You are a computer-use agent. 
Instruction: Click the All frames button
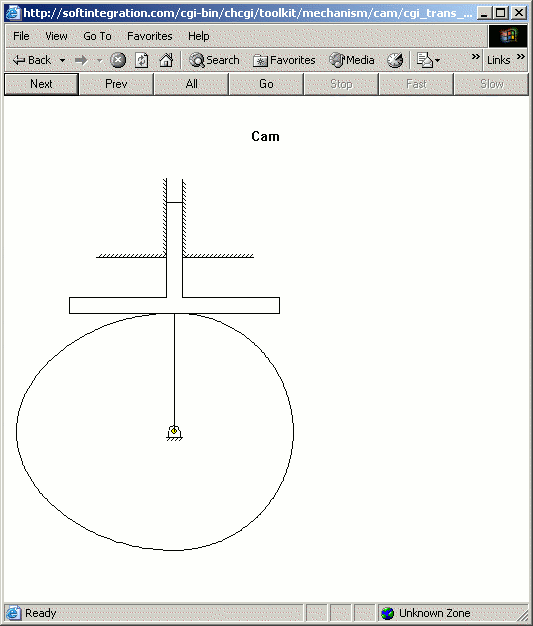pyautogui.click(x=191, y=84)
